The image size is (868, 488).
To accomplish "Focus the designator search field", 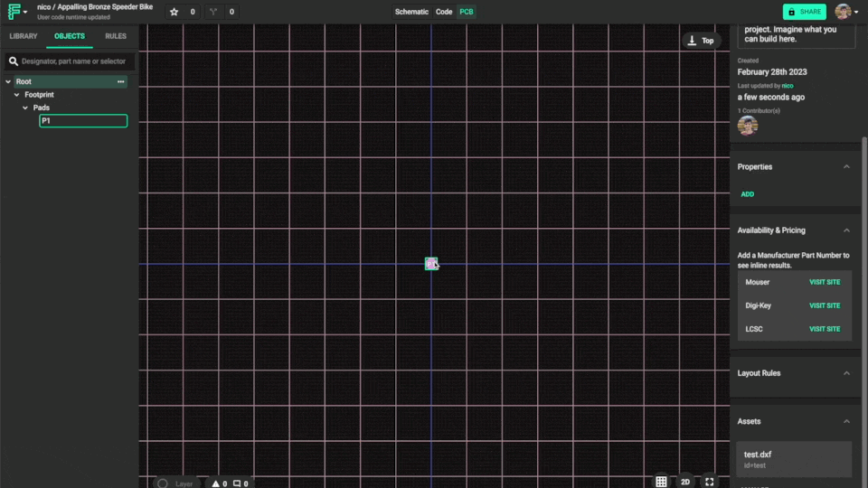I will tap(74, 61).
